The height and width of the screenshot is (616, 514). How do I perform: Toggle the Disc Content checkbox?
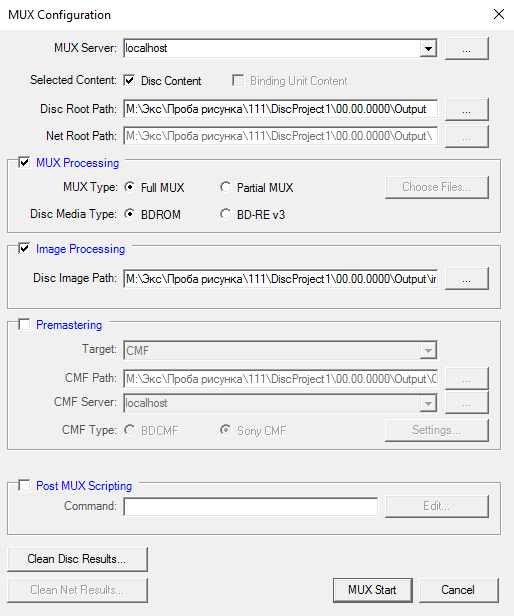pyautogui.click(x=129, y=81)
